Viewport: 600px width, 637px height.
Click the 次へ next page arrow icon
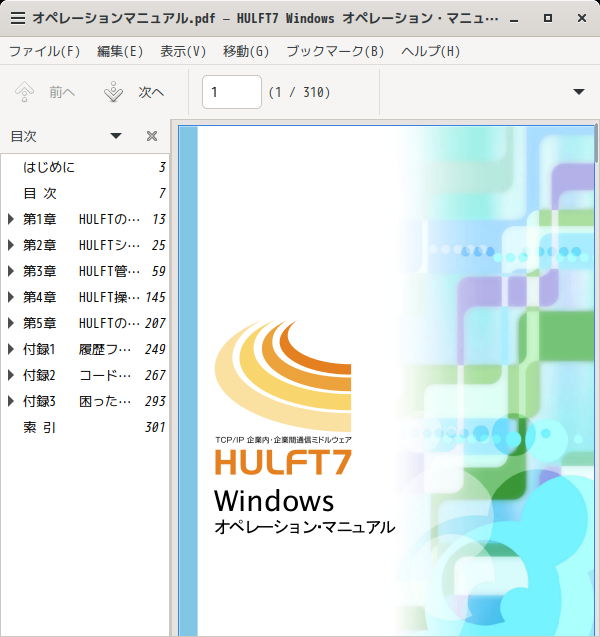pyautogui.click(x=113, y=92)
